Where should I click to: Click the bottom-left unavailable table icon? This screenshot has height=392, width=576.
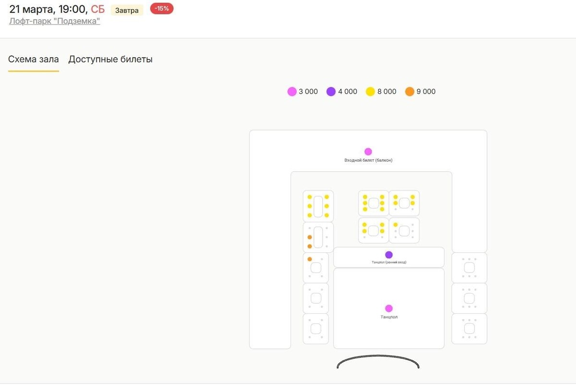pyautogui.click(x=316, y=329)
